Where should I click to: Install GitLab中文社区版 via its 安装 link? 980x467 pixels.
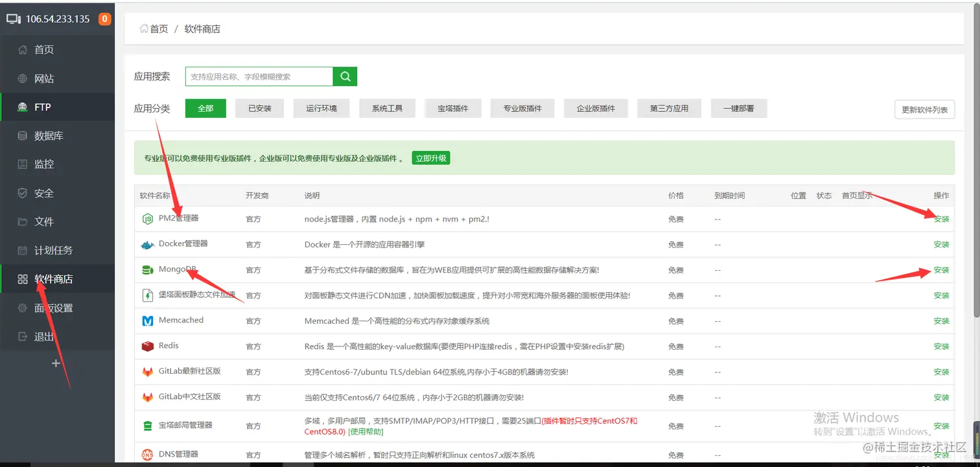pyautogui.click(x=941, y=397)
